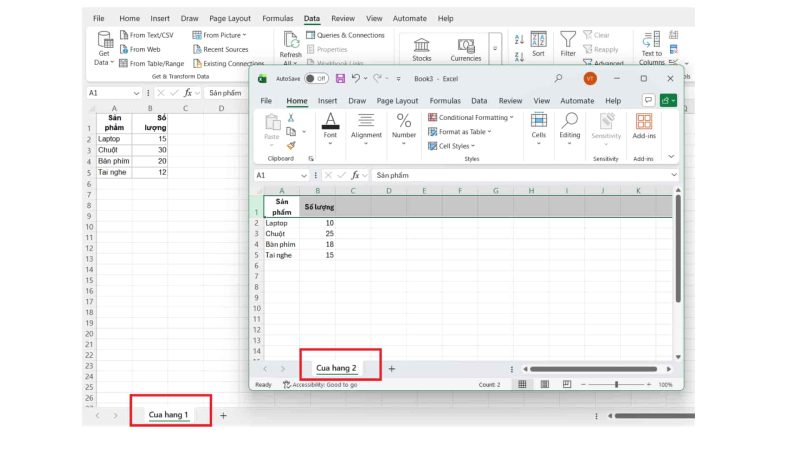Open Name Box dropdown in Book3 window
Image resolution: width=800 pixels, height=450 pixels.
[304, 176]
